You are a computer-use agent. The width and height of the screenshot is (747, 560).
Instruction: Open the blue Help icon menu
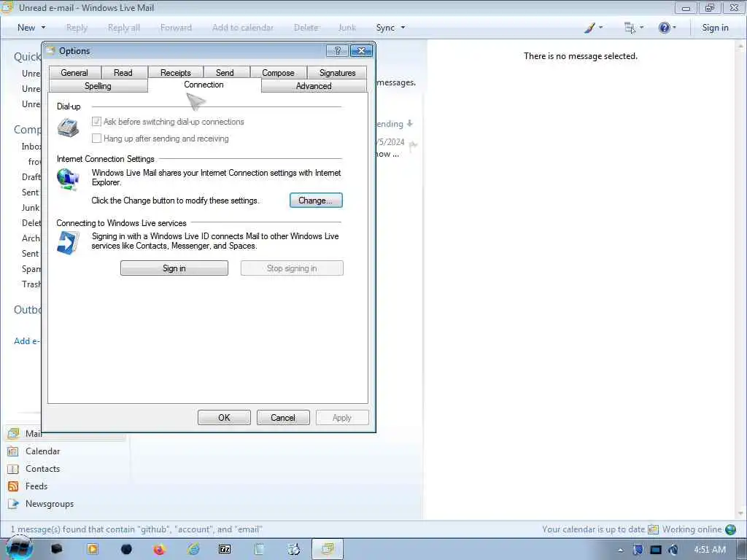[664, 28]
